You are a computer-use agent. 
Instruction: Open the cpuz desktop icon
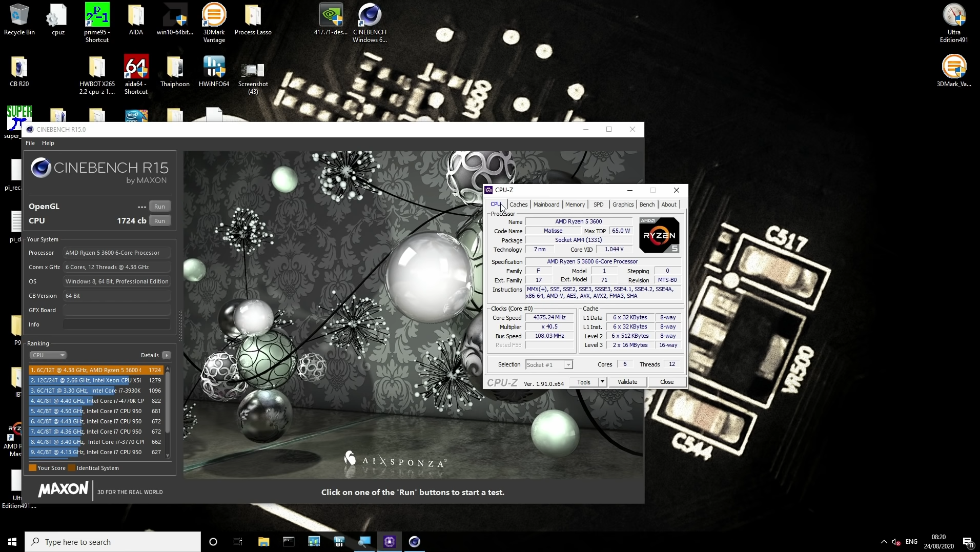58,19
